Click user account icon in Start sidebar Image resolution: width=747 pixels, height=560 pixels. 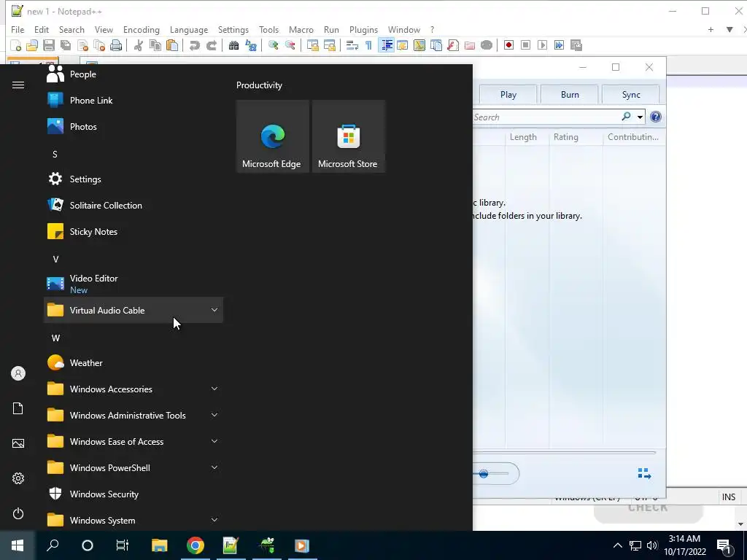click(18, 373)
